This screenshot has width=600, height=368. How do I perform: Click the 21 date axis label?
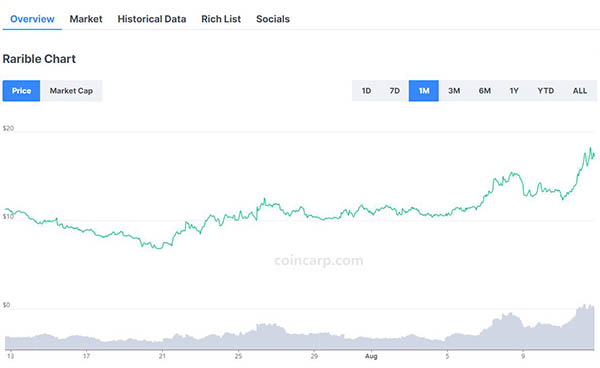[162, 356]
